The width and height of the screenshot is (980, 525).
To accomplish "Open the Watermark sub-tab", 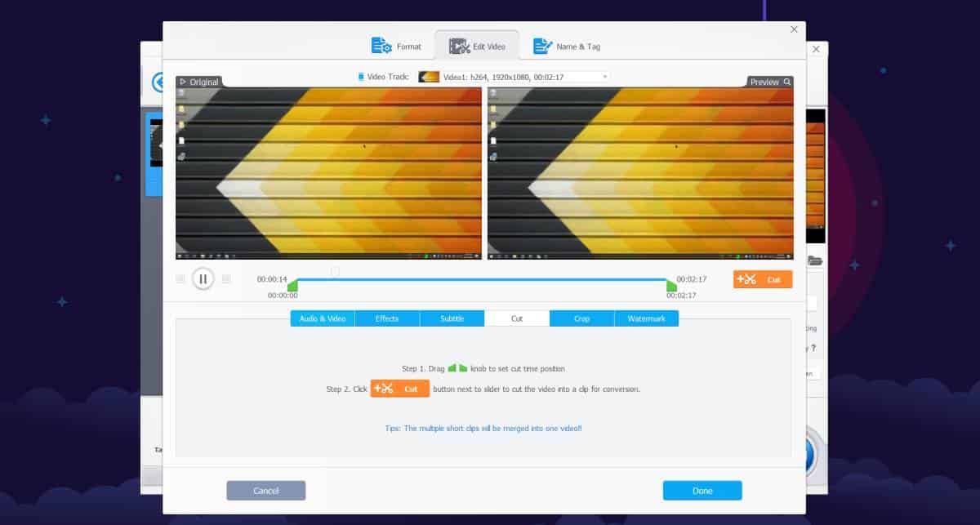I will point(647,318).
